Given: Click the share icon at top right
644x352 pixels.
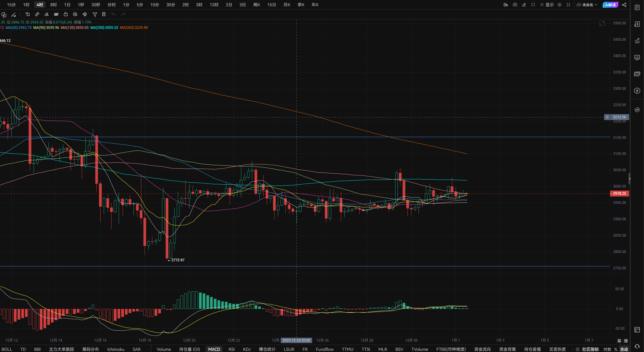Looking at the screenshot, I should tap(624, 5).
